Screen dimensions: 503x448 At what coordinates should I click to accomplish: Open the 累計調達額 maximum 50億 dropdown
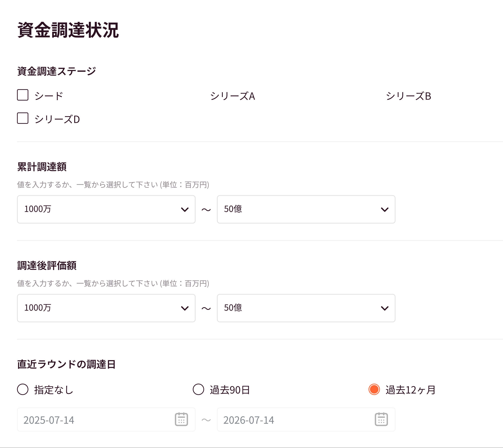point(306,209)
